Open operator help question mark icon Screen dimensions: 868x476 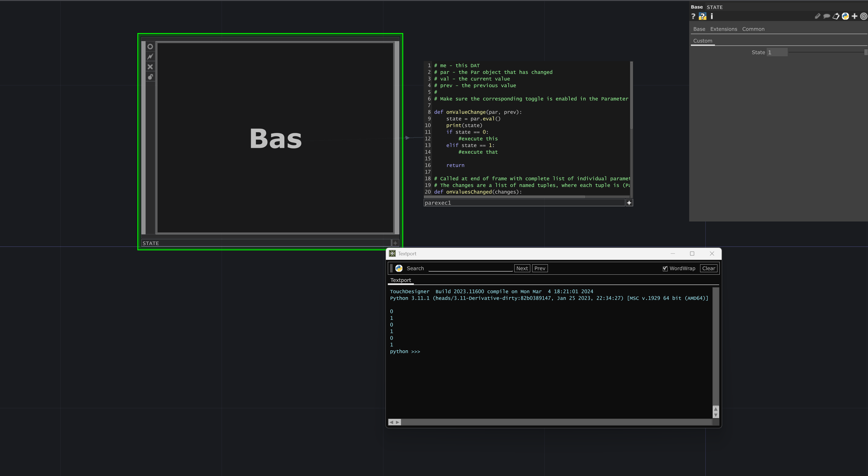click(x=693, y=16)
